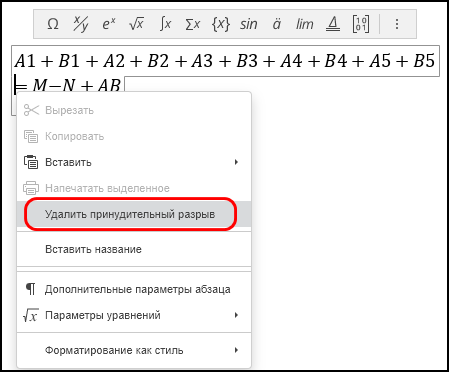Select Удалить принудительный разрыв
Image resolution: width=449 pixels, height=372 pixels.
point(134,214)
